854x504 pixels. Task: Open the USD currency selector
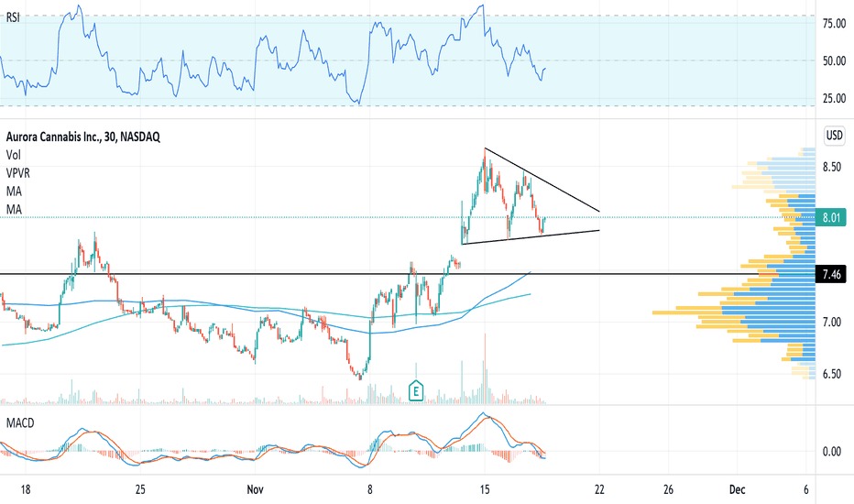[834, 135]
